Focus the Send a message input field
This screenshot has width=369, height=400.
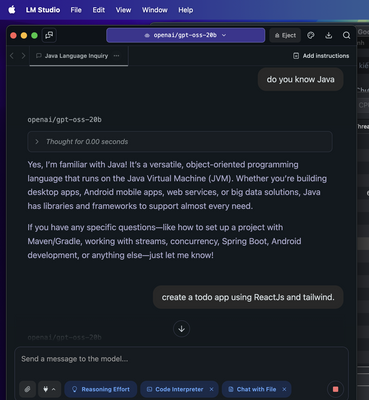(x=182, y=359)
